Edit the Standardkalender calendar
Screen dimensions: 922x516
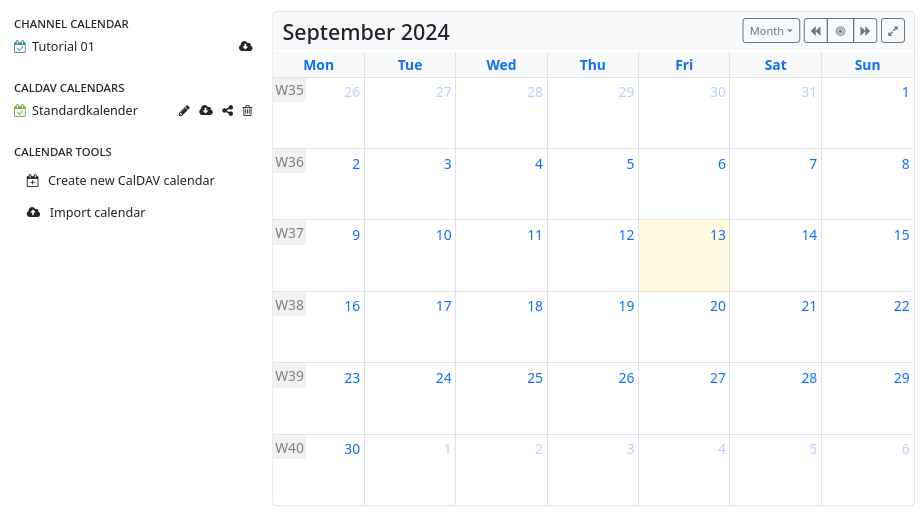[184, 111]
